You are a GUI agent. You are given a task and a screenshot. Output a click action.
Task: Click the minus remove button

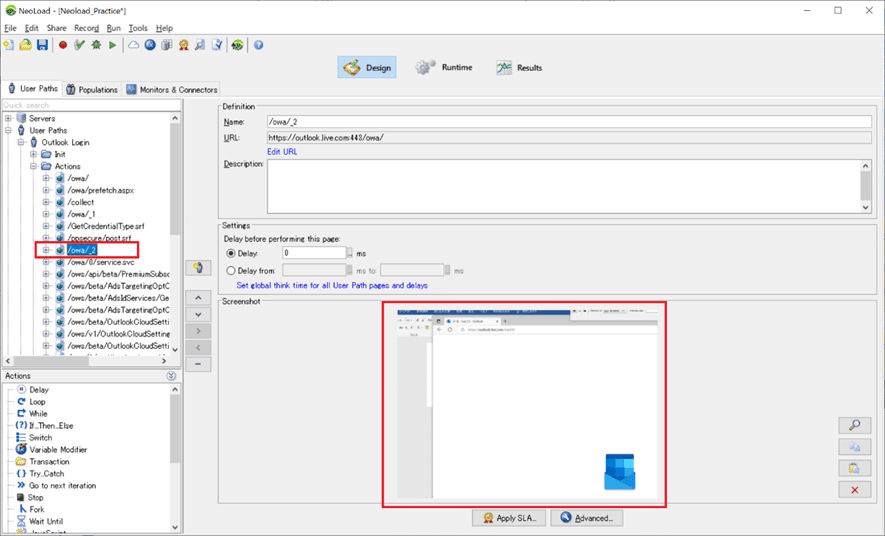tap(198, 364)
